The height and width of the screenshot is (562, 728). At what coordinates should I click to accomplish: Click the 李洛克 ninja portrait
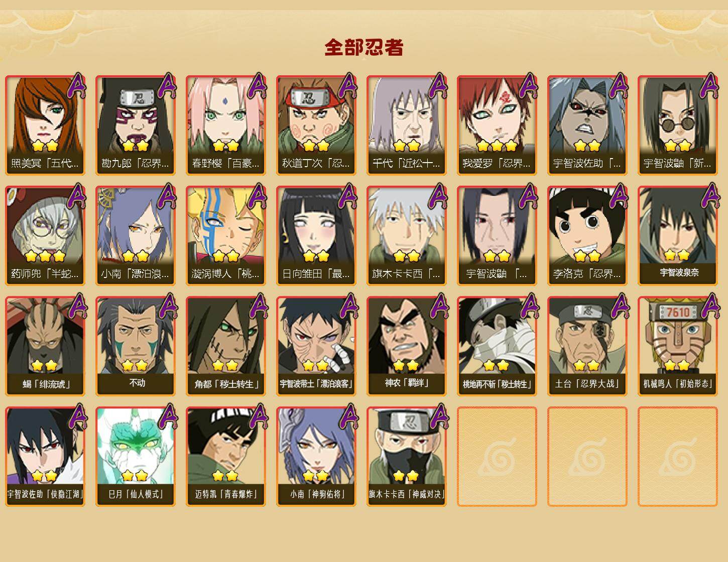point(587,236)
